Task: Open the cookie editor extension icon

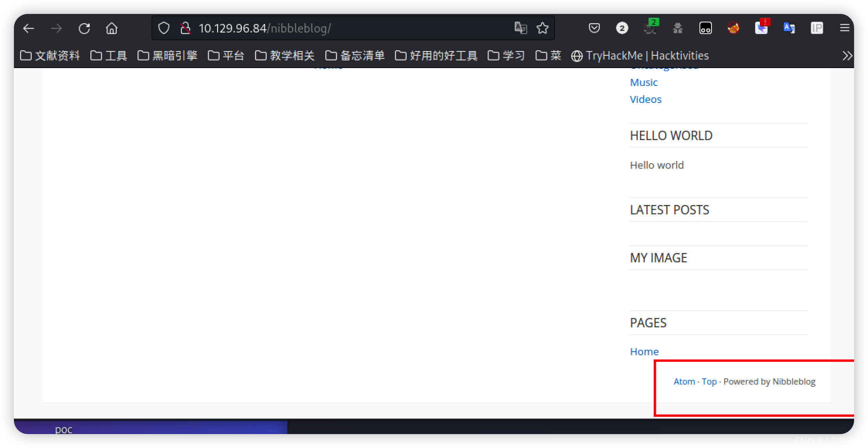Action: pos(706,28)
